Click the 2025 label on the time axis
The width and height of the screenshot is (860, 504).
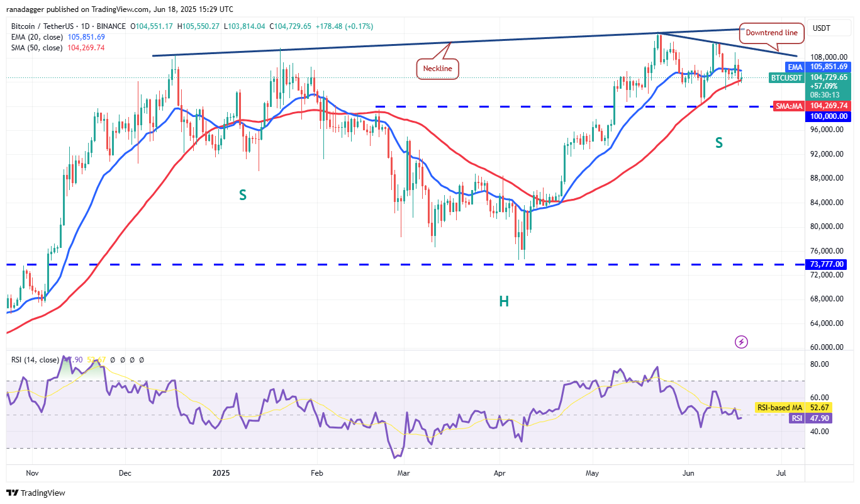coord(221,473)
